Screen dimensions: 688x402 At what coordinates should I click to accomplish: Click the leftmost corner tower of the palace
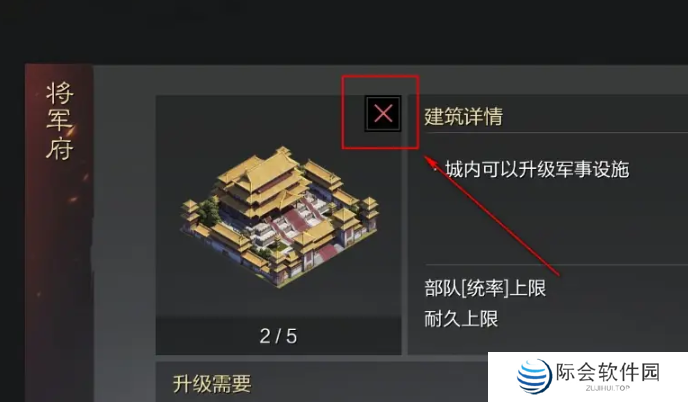click(x=190, y=212)
